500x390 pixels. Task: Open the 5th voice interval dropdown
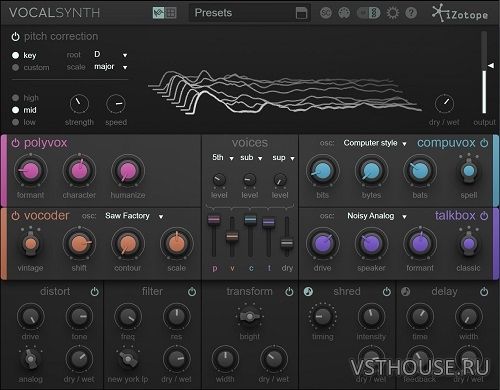tap(223, 158)
